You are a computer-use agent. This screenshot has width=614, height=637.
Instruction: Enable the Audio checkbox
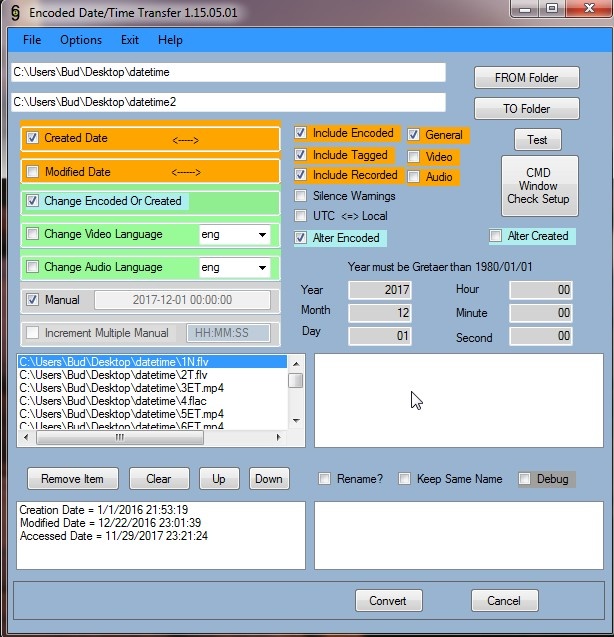click(414, 177)
